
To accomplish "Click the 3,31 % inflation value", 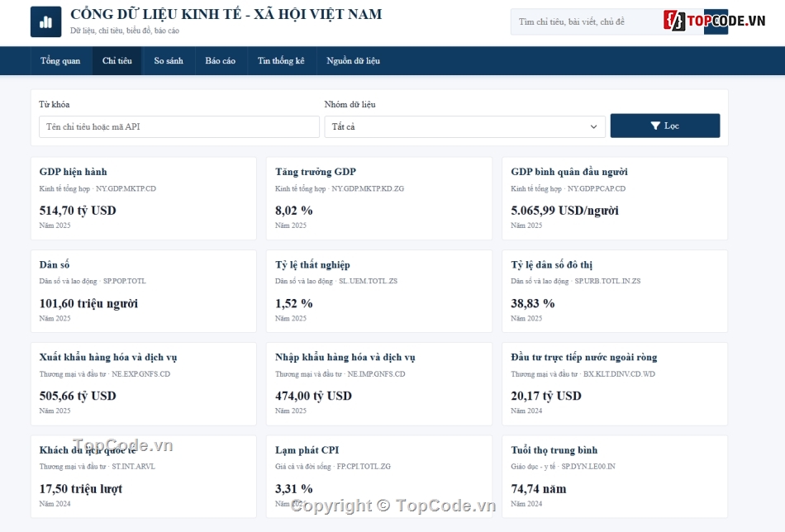I will click(294, 489).
